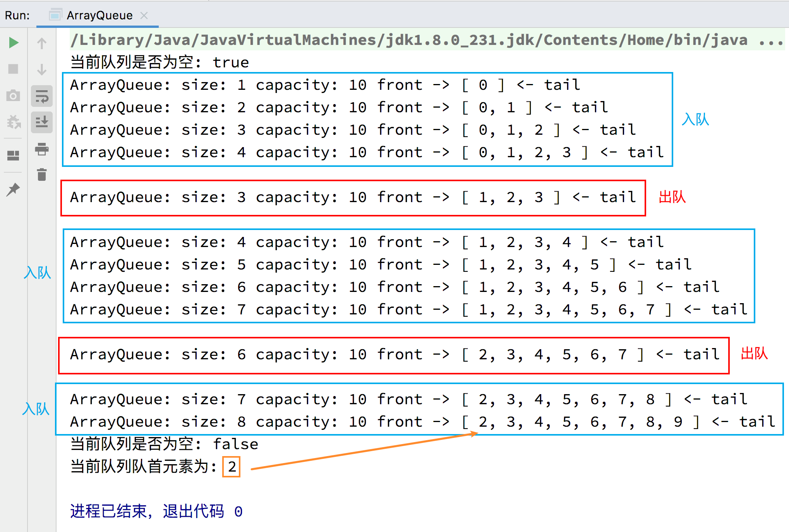The height and width of the screenshot is (532, 789).
Task: Click the Run: panel label
Action: (x=17, y=15)
